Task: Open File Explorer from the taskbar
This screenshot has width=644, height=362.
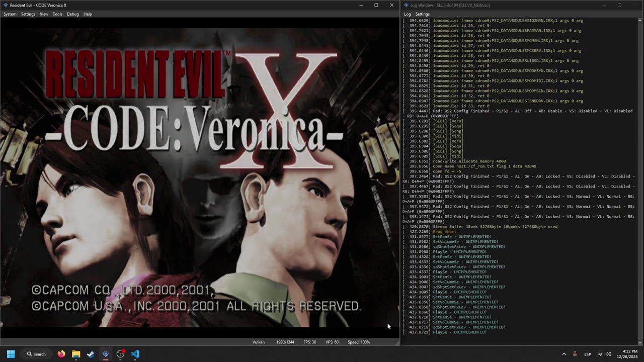Action: coord(76,354)
